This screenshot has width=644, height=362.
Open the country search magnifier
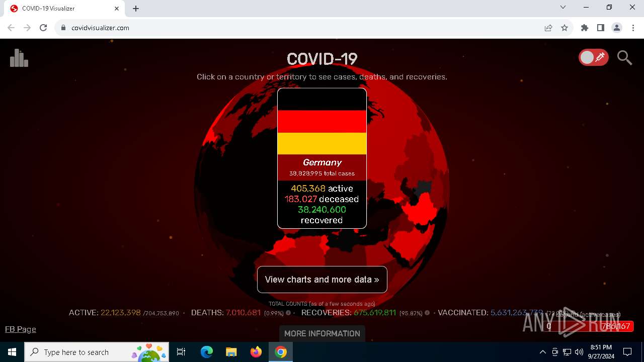pyautogui.click(x=624, y=58)
